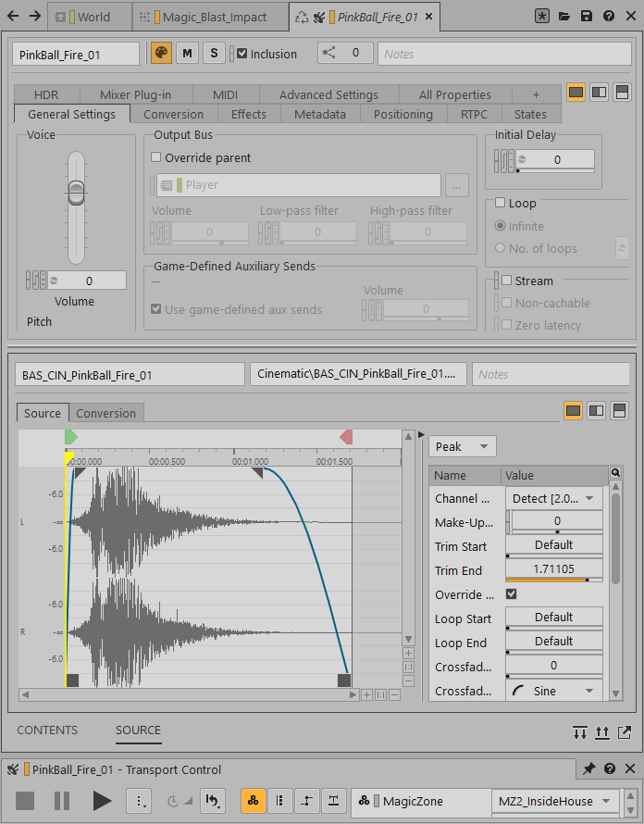Viewport: 644px width, 824px height.
Task: Enable the Loop checkbox
Action: click(x=501, y=204)
